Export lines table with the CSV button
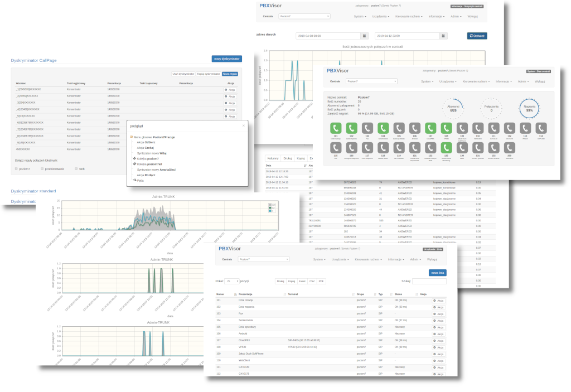The height and width of the screenshot is (392, 571). point(312,281)
